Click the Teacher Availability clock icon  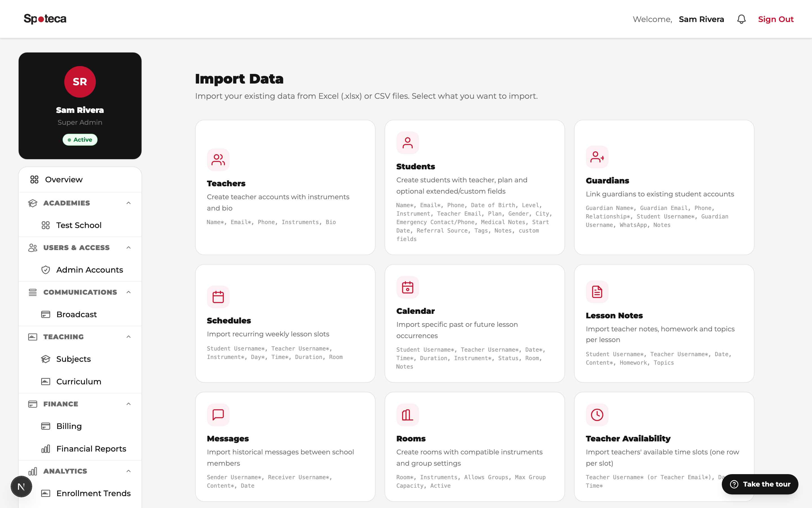coord(597,415)
